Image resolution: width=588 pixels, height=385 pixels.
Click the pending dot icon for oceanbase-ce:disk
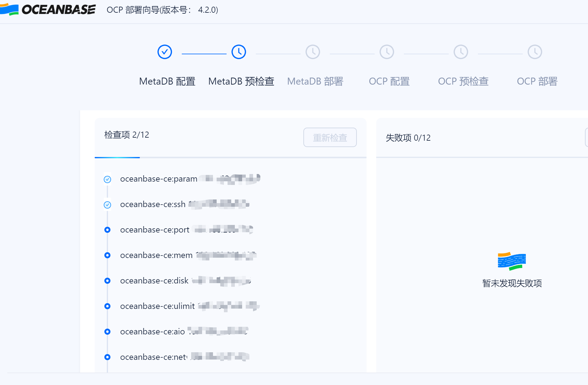pyautogui.click(x=107, y=281)
